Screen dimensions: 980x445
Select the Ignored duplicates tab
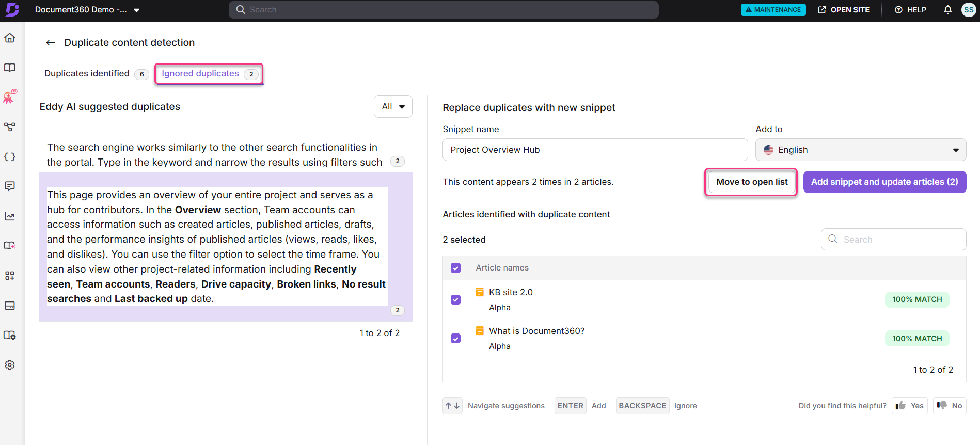click(x=209, y=74)
